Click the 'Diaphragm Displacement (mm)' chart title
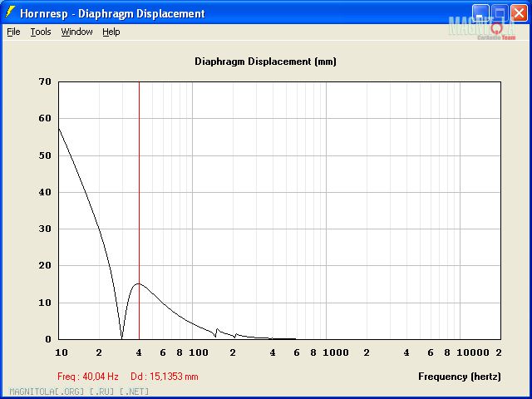Screen dimensions: 532x399 265,62
